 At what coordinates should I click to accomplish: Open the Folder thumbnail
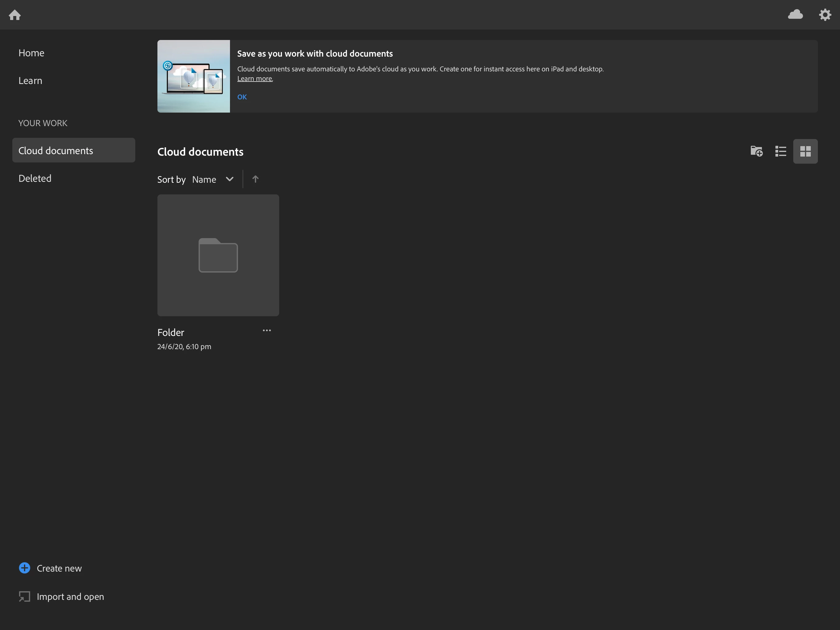[218, 255]
